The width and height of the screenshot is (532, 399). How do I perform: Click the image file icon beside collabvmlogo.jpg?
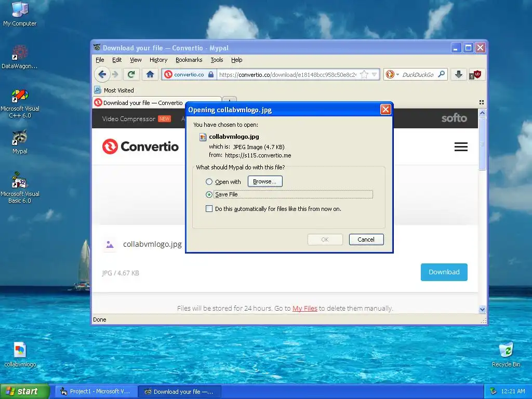click(110, 244)
